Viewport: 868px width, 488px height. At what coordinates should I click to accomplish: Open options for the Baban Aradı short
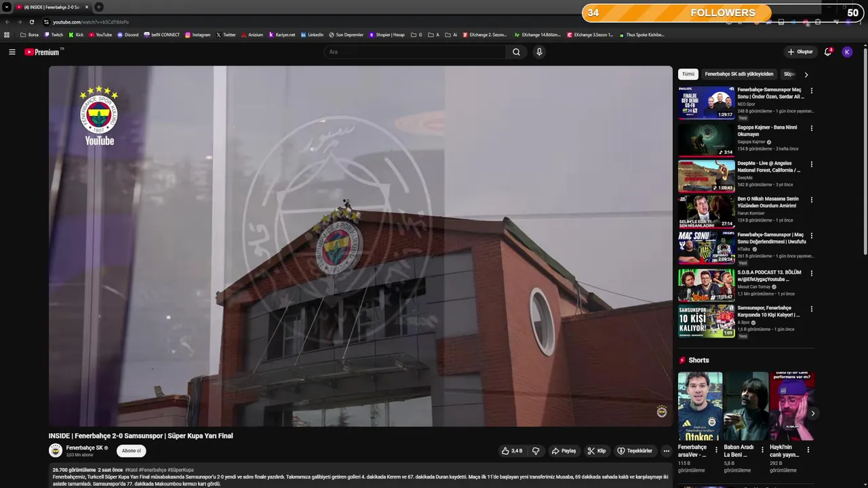tap(762, 449)
